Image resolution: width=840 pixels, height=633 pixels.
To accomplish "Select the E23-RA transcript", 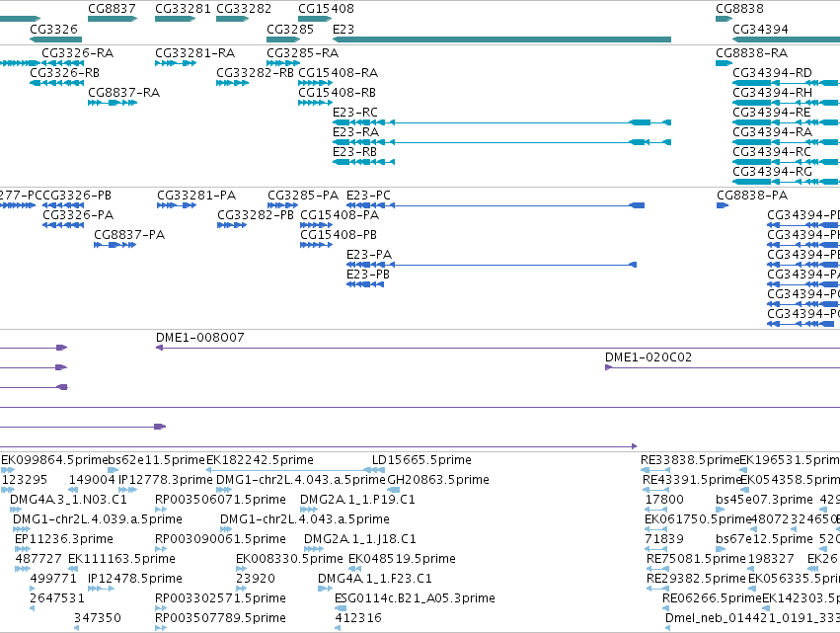I will pyautogui.click(x=502, y=142).
